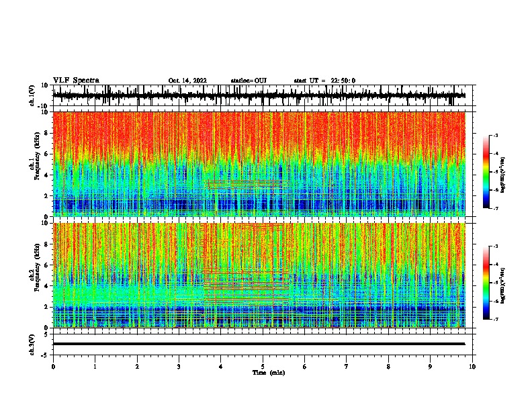Click time axis tick label "9"
Image resolution: width=532 pixels, height=411 pixels.
(x=430, y=367)
